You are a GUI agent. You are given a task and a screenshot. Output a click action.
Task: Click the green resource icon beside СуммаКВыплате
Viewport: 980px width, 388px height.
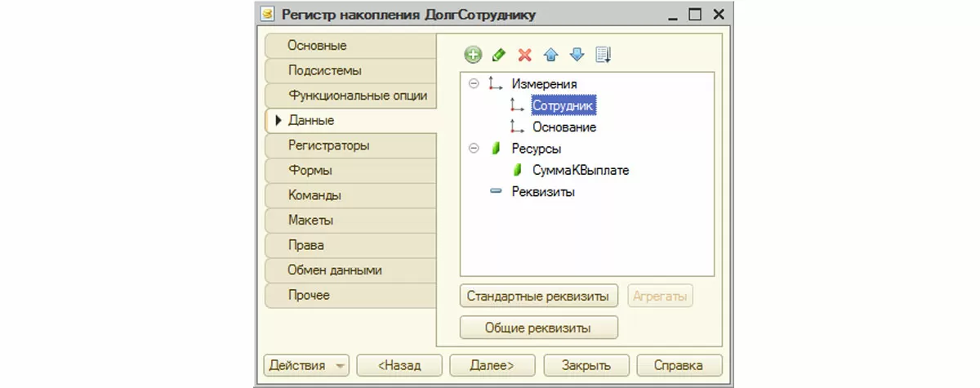516,171
